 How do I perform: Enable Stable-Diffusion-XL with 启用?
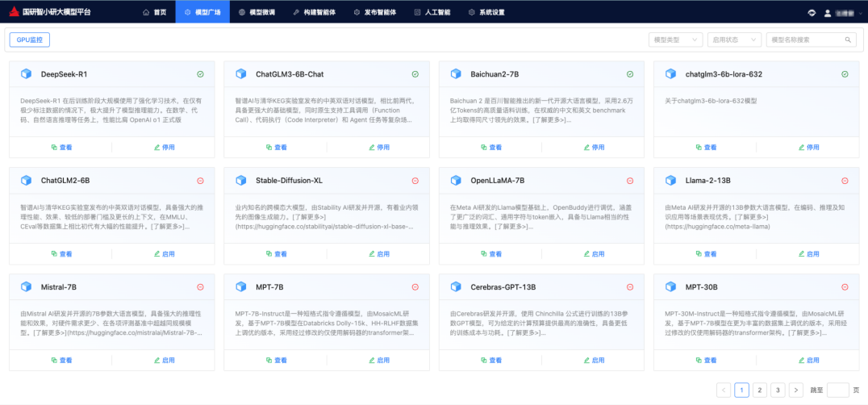point(378,254)
